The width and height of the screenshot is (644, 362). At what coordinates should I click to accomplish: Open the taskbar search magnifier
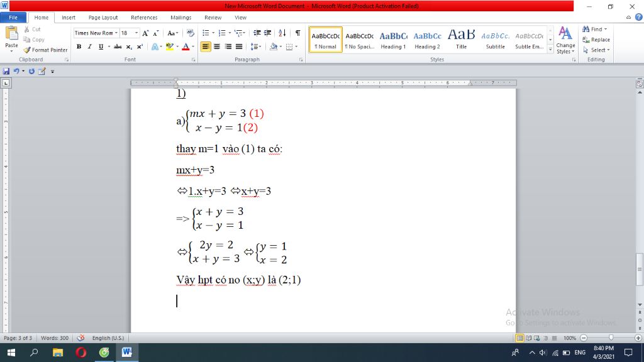click(35, 352)
